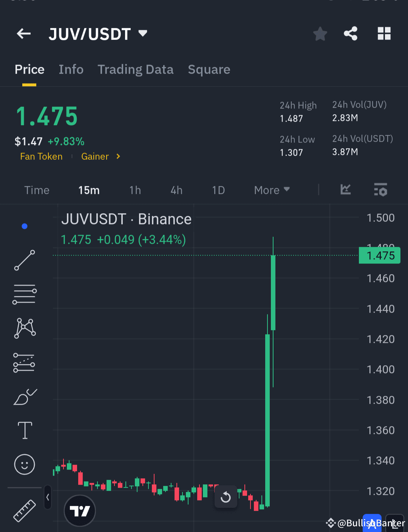Follow the Gainer link
This screenshot has height=532, width=408.
(x=95, y=156)
